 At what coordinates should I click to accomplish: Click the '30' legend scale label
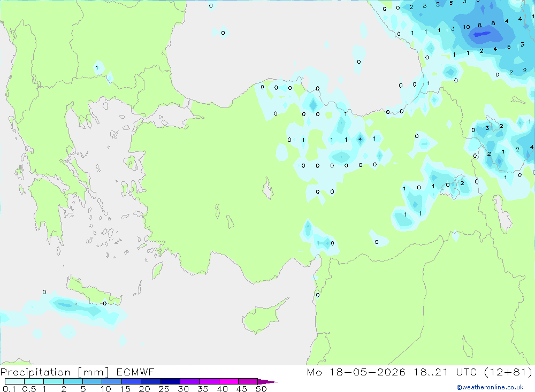pyautogui.click(x=183, y=389)
